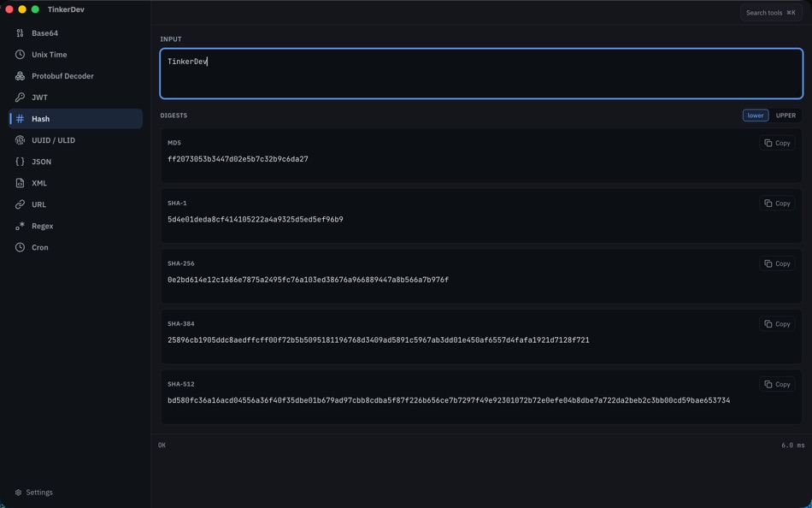Close the window with red button
This screenshot has width=812, height=508.
[x=9, y=9]
